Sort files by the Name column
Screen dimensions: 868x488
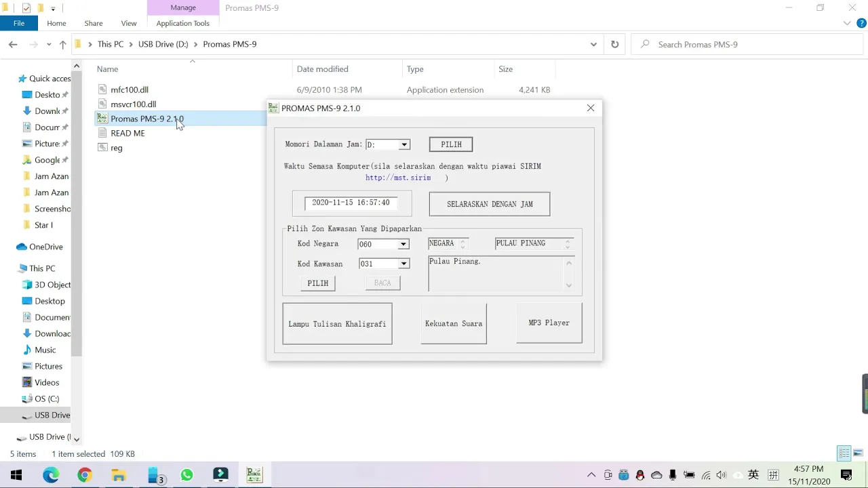pos(107,69)
